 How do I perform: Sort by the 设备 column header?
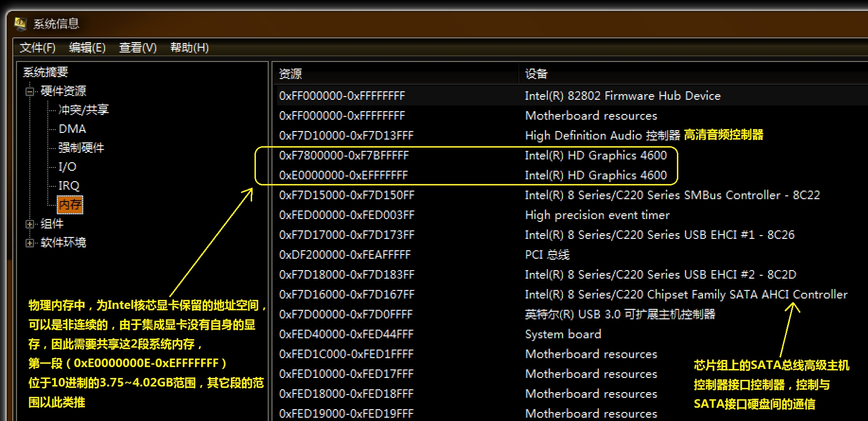[x=693, y=74]
